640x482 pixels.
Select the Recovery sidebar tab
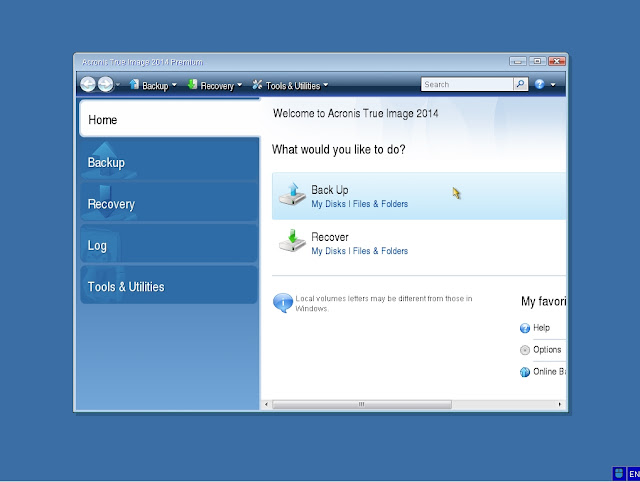pyautogui.click(x=169, y=202)
